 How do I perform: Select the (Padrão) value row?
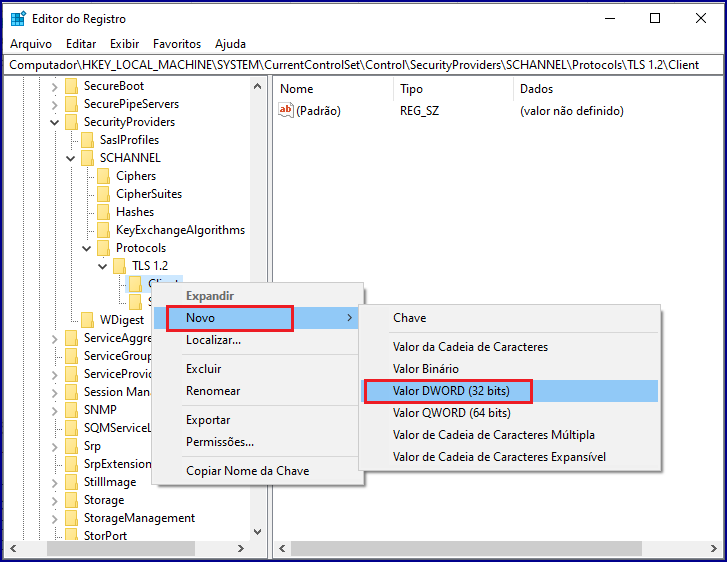coord(498,111)
